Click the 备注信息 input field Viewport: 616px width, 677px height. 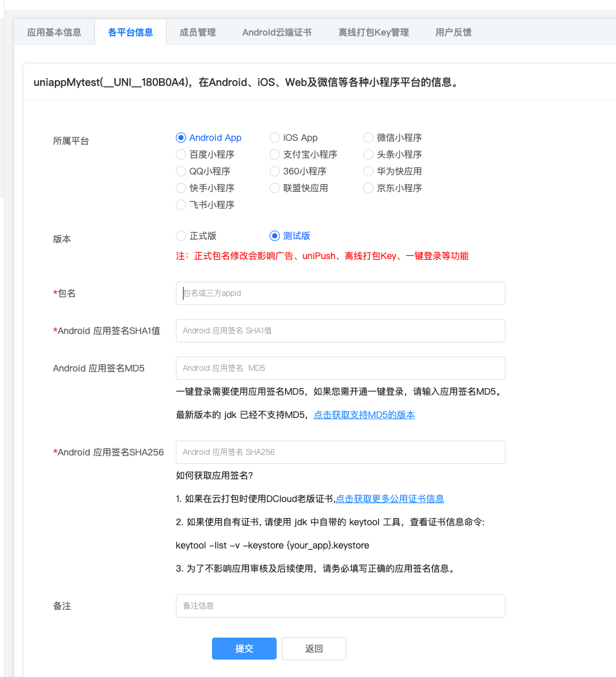pyautogui.click(x=341, y=606)
